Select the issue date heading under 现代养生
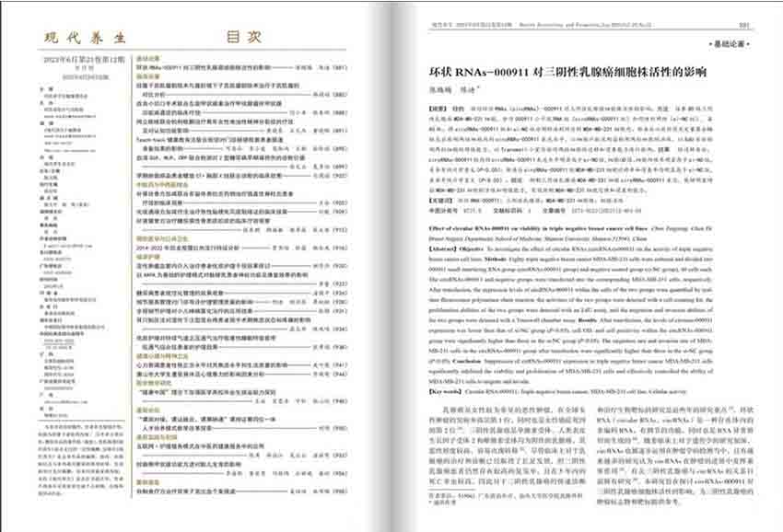783x532 pixels. pyautogui.click(x=85, y=60)
